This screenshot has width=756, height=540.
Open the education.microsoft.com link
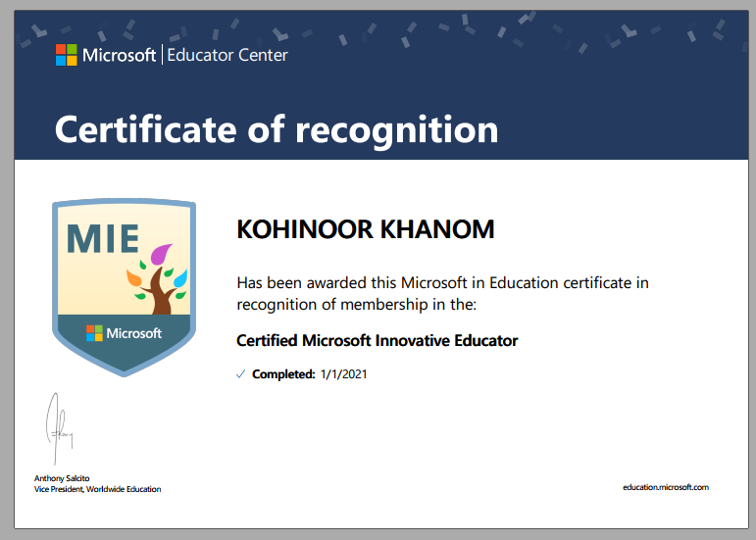666,487
